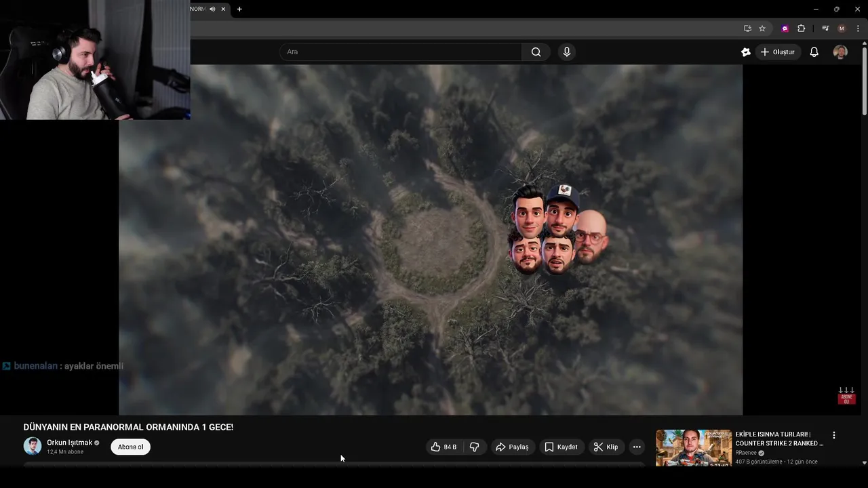Click the page vertical scrollbar thumb
This screenshot has height=488, width=868.
pos(864,80)
